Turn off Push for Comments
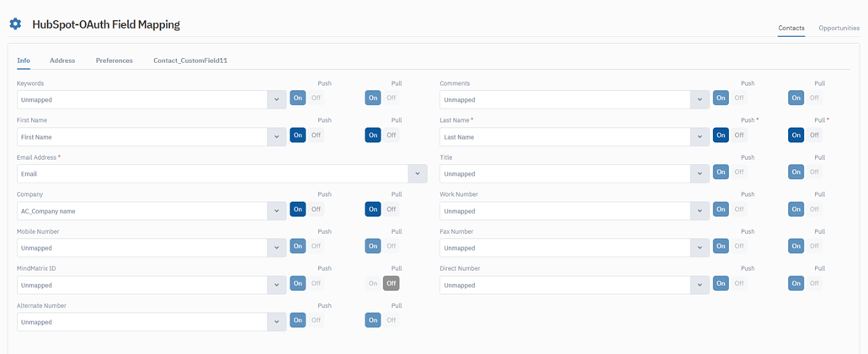868x354 pixels. [x=738, y=98]
